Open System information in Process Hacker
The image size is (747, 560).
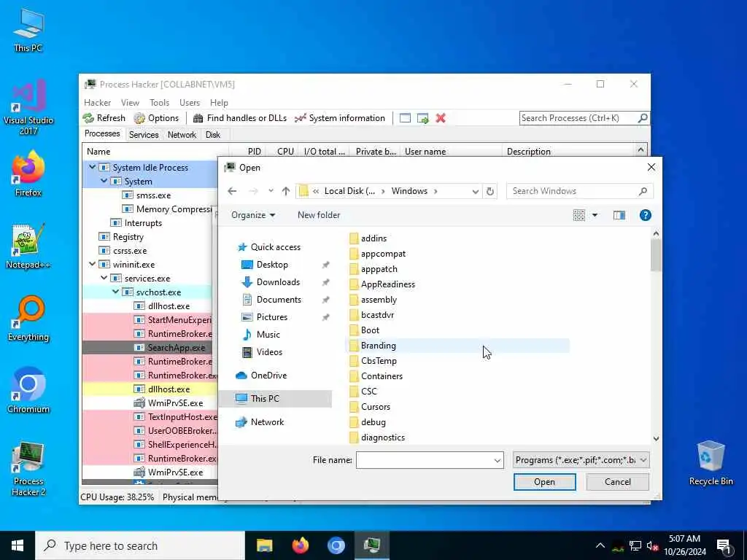(x=340, y=118)
